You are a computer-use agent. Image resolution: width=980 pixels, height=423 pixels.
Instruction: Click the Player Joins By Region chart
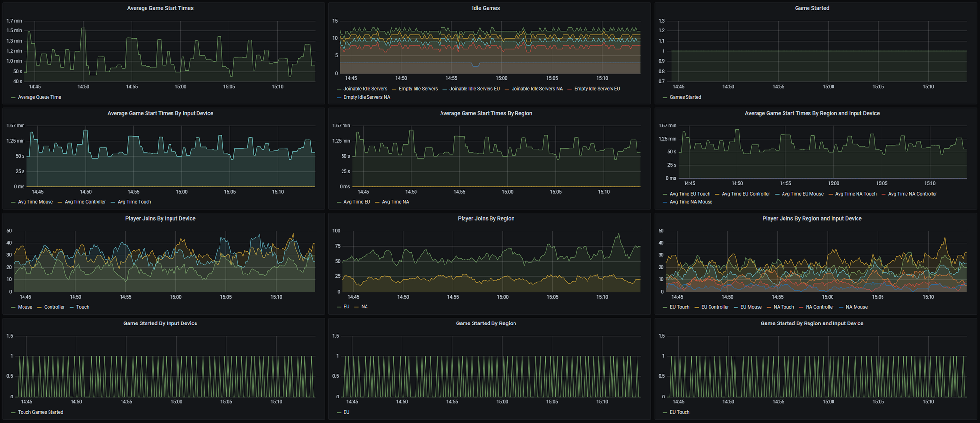point(491,261)
